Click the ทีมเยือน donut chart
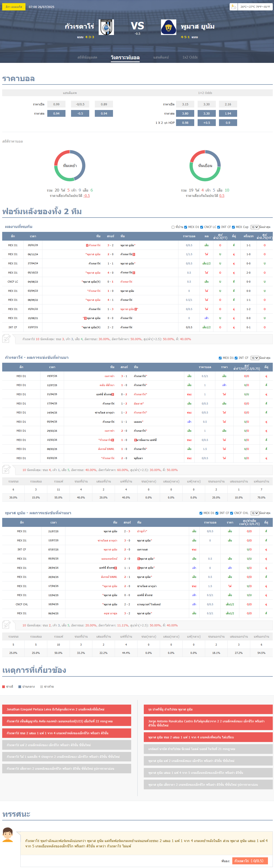Viewport: 274px width, 868px height. 205,165
